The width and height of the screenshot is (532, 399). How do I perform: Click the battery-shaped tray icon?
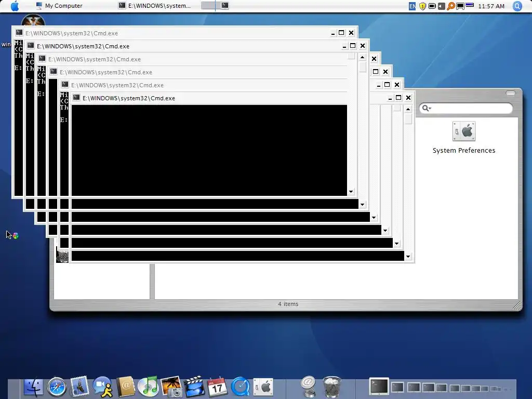pos(432,6)
